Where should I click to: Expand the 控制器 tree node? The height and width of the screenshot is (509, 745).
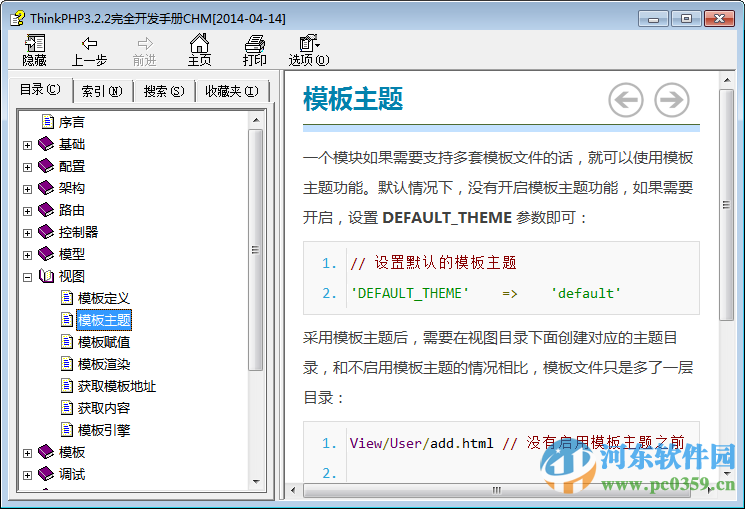[28, 233]
